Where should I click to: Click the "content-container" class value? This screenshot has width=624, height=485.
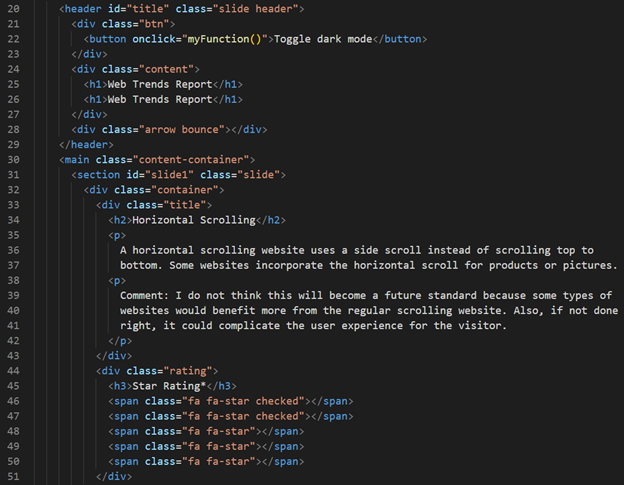(191, 160)
